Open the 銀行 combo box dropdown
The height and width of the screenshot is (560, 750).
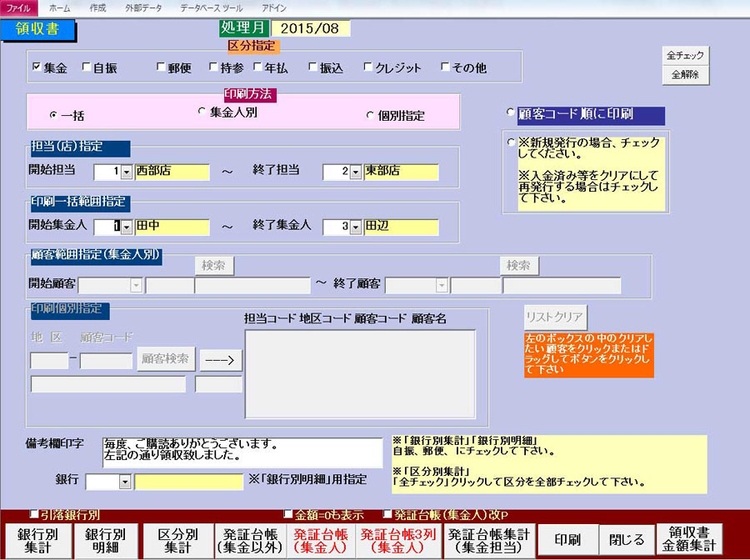pyautogui.click(x=125, y=482)
